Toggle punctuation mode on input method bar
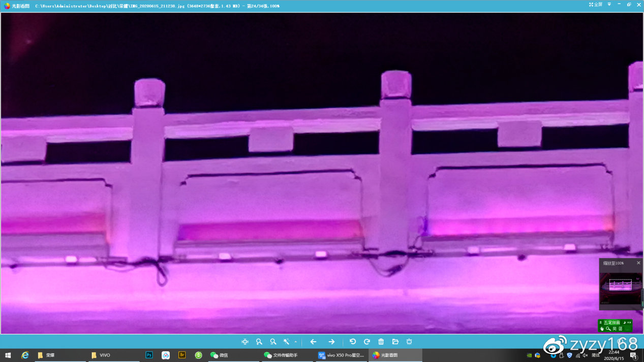This screenshot has height=362, width=644. [x=629, y=322]
